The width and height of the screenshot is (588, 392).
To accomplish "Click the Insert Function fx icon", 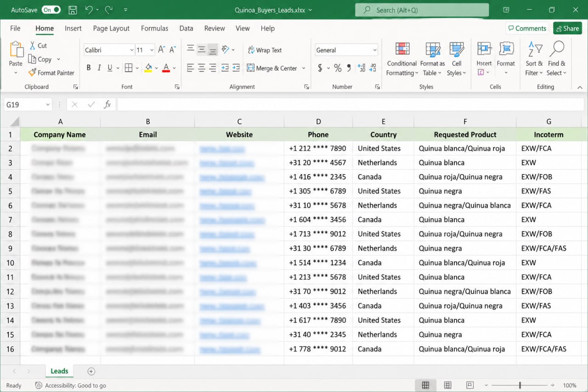I will [107, 105].
